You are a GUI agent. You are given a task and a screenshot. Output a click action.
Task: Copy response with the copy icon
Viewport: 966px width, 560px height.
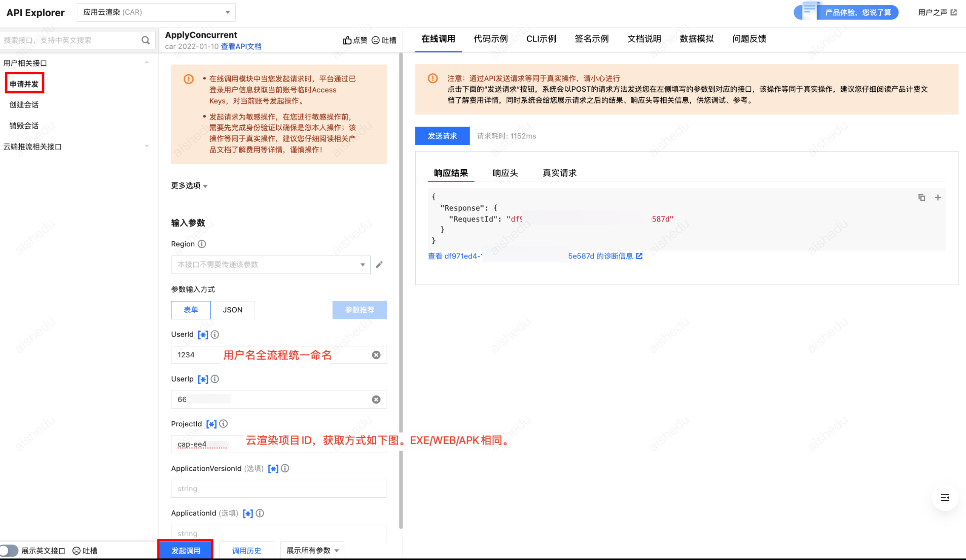921,198
